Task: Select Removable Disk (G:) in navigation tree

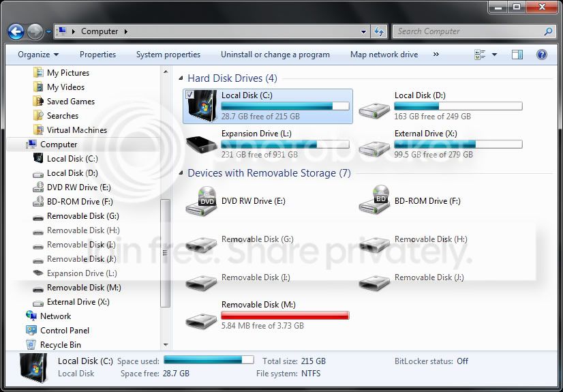Action: point(83,216)
